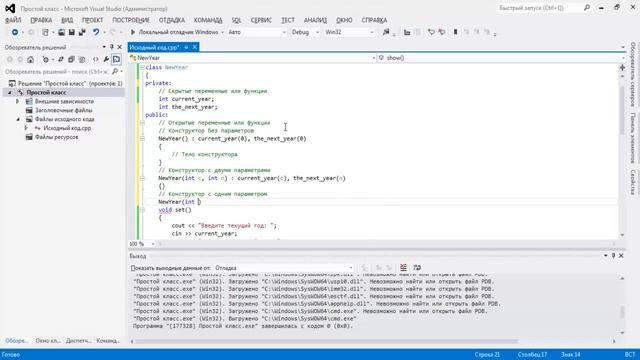Select the resource files folder
Viewport: 640px width, 360px height.
point(56,137)
